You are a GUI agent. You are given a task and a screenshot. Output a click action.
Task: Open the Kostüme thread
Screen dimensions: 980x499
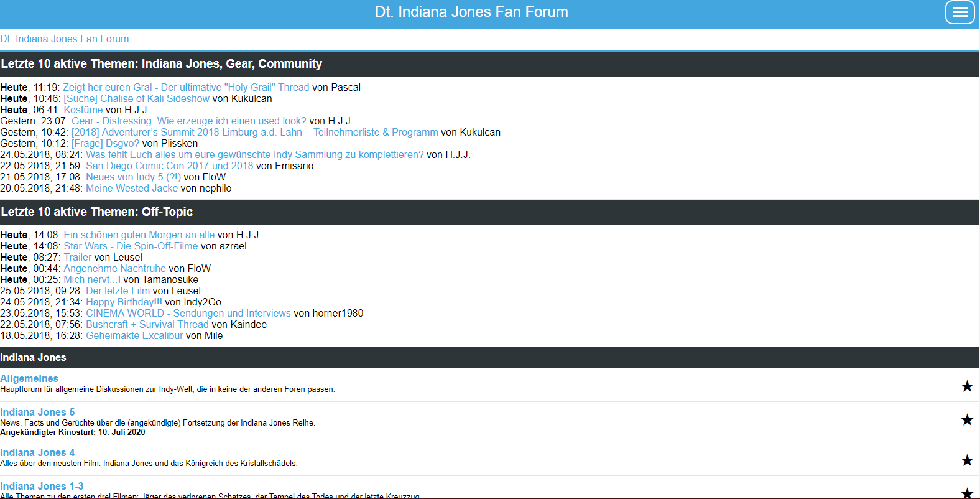point(83,110)
